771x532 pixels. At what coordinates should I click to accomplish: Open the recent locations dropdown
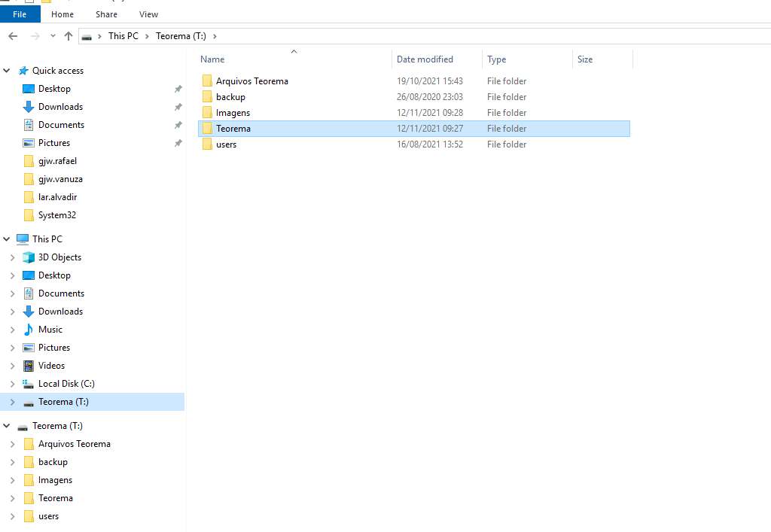(53, 36)
